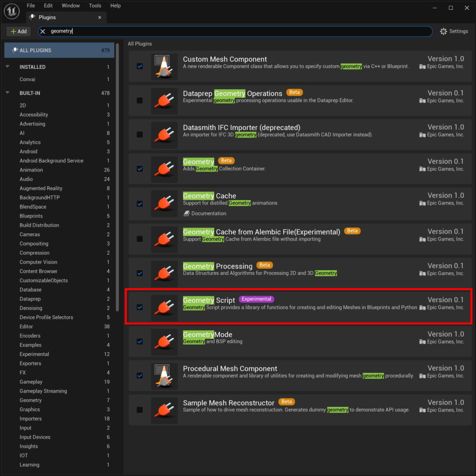Click the Custom Mesh Component plugin icon

point(164,67)
